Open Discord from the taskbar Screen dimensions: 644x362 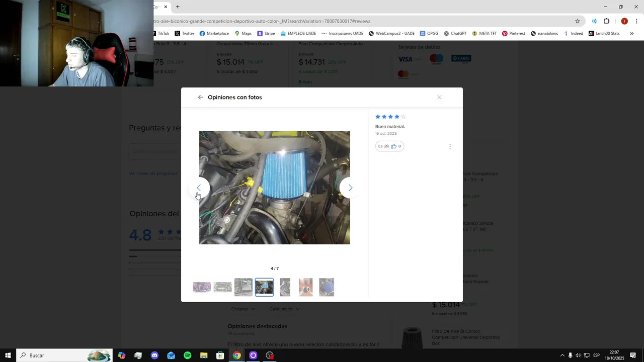[x=154, y=355]
